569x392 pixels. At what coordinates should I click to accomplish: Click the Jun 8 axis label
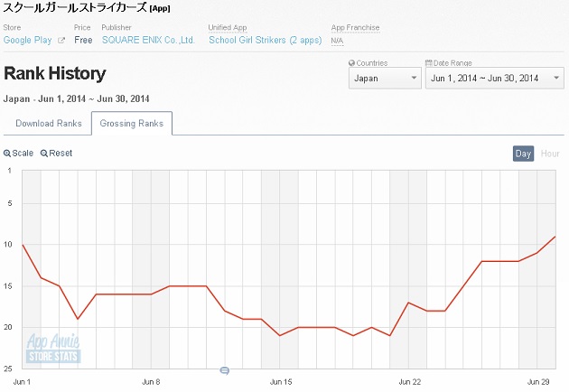151,382
